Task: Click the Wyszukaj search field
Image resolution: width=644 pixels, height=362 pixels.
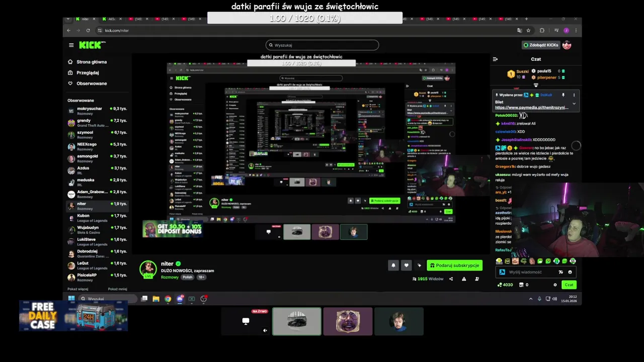Action: [322, 45]
